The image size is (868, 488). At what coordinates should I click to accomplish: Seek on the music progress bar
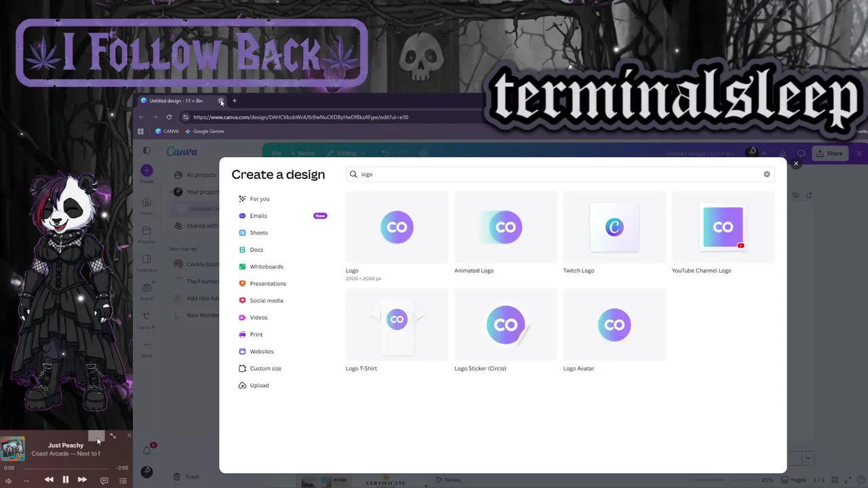[66, 468]
